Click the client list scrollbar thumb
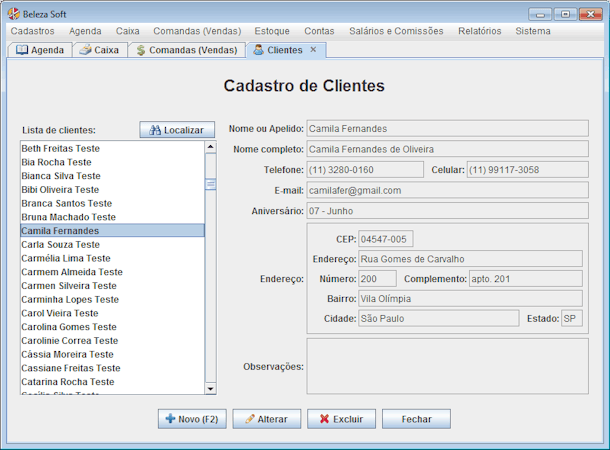The width and height of the screenshot is (610, 450). pyautogui.click(x=210, y=184)
